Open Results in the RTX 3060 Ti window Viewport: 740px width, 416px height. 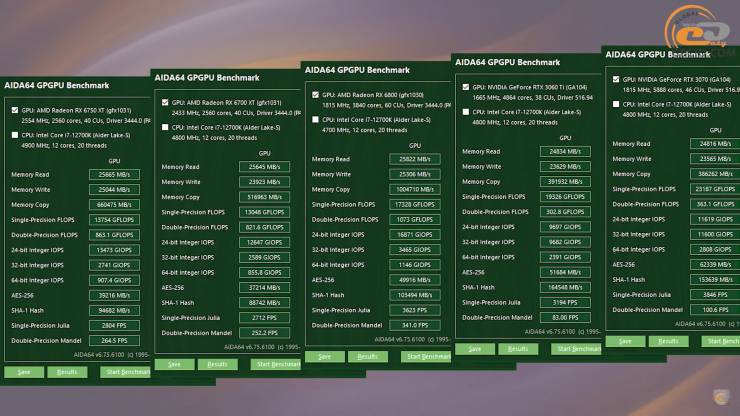click(518, 349)
